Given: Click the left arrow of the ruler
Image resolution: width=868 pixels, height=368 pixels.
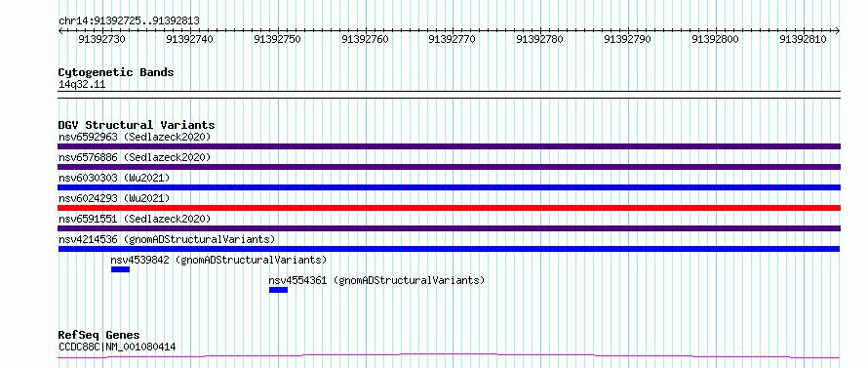Looking at the screenshot, I should 60,31.
